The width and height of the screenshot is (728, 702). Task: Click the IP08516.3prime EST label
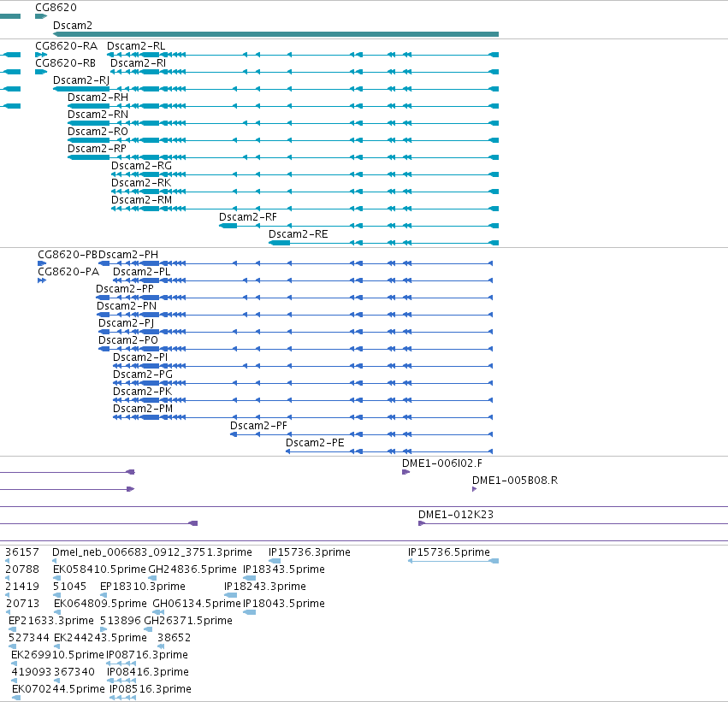tap(151, 689)
